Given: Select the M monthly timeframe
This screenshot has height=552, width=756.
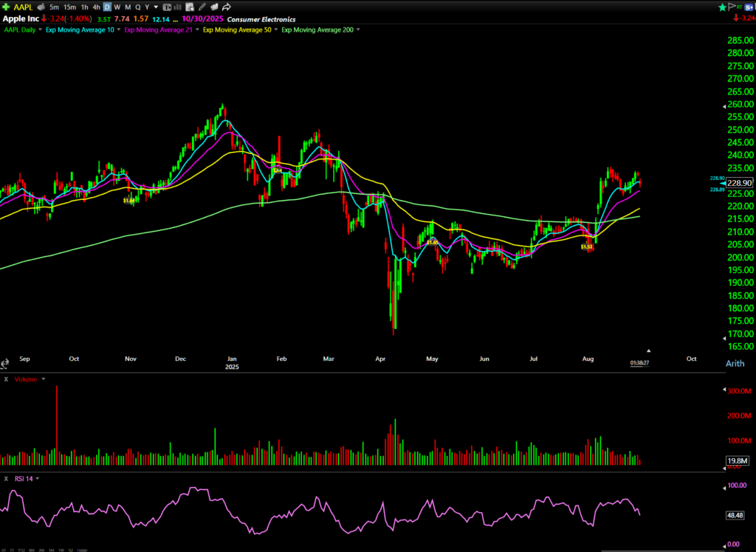Looking at the screenshot, I should (128, 7).
